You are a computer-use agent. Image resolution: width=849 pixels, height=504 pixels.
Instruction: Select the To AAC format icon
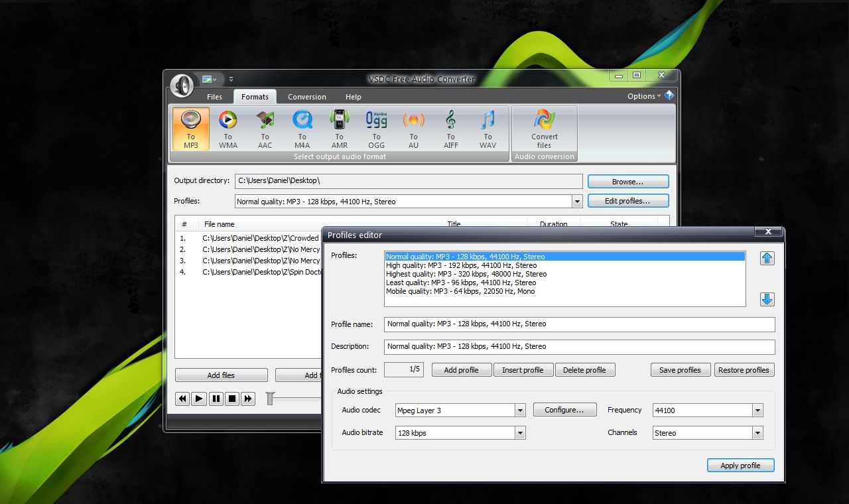click(265, 129)
